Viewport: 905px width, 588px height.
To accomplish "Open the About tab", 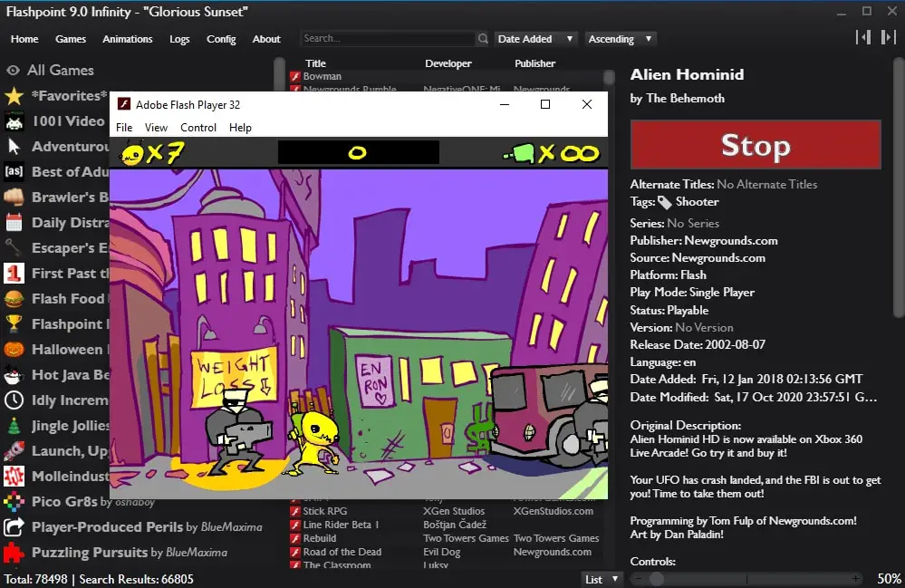I will [266, 39].
